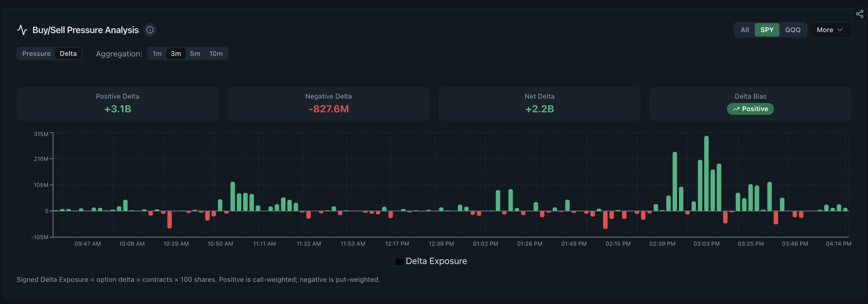868x304 pixels.
Task: Toggle the Delta Exposure legend swatch
Action: coord(399,262)
